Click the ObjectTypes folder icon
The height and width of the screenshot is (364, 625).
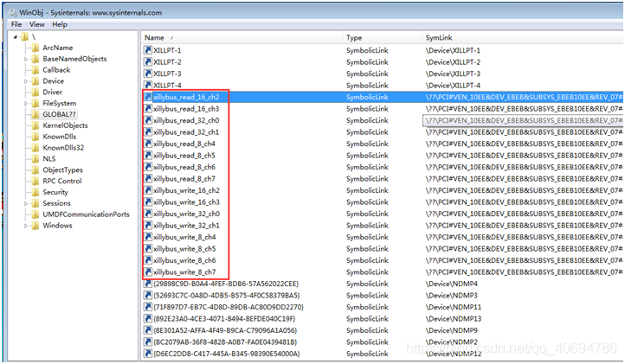click(x=35, y=170)
